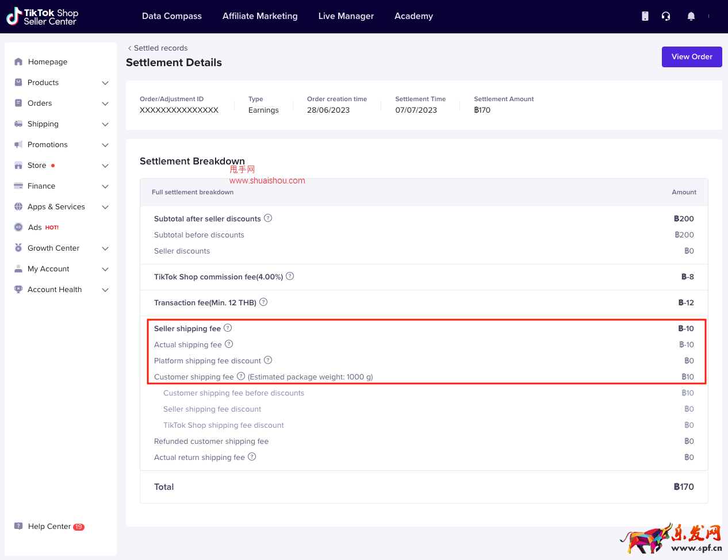Click help icon beside TikTok Shop commission fee
This screenshot has width=728, height=560.
pyautogui.click(x=290, y=277)
